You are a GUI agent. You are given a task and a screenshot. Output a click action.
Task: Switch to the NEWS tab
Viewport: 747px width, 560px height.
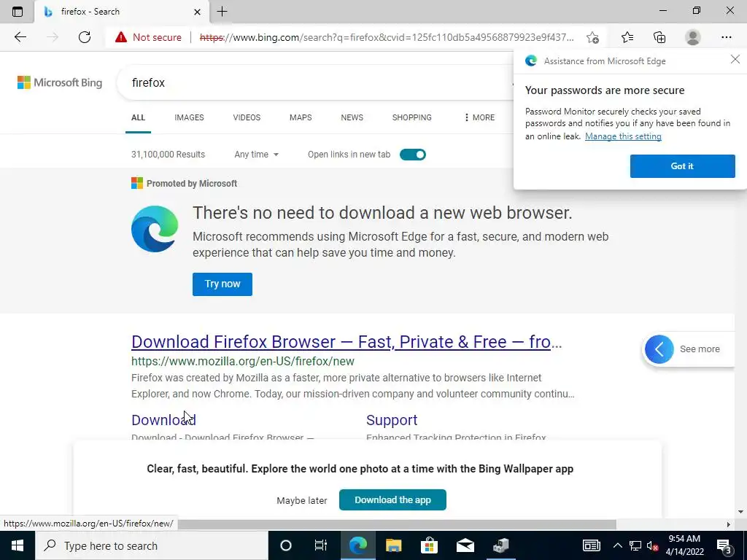tap(352, 117)
